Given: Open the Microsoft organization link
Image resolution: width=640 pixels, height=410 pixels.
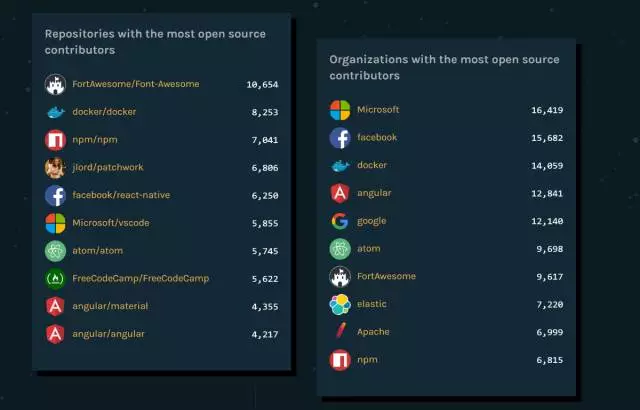Looking at the screenshot, I should [x=378, y=110].
